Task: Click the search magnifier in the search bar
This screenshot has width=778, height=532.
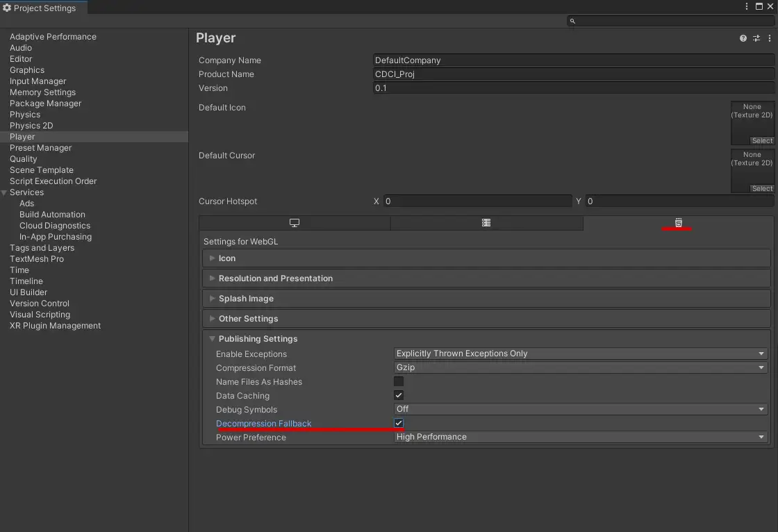Action: pos(572,21)
